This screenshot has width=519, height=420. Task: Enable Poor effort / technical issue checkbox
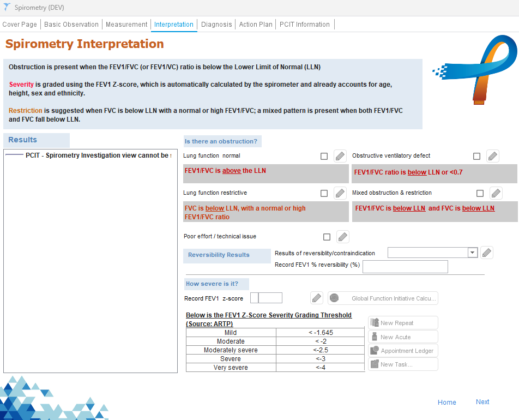327,237
